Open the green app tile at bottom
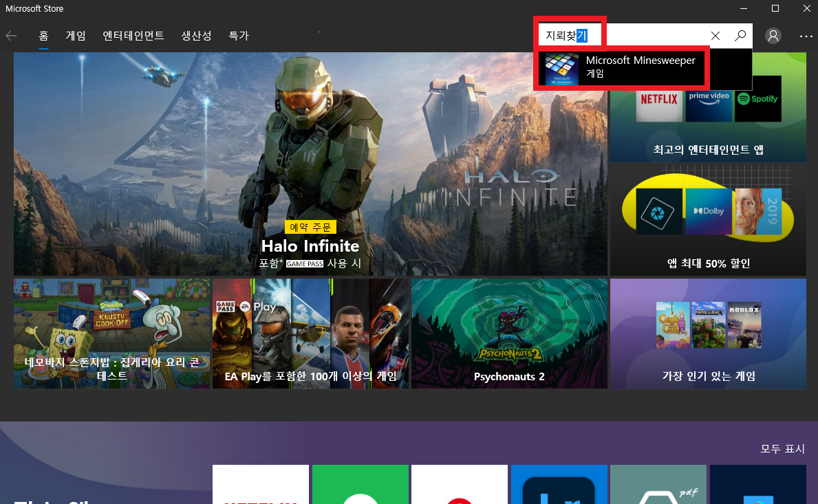The height and width of the screenshot is (504, 818). [x=360, y=485]
